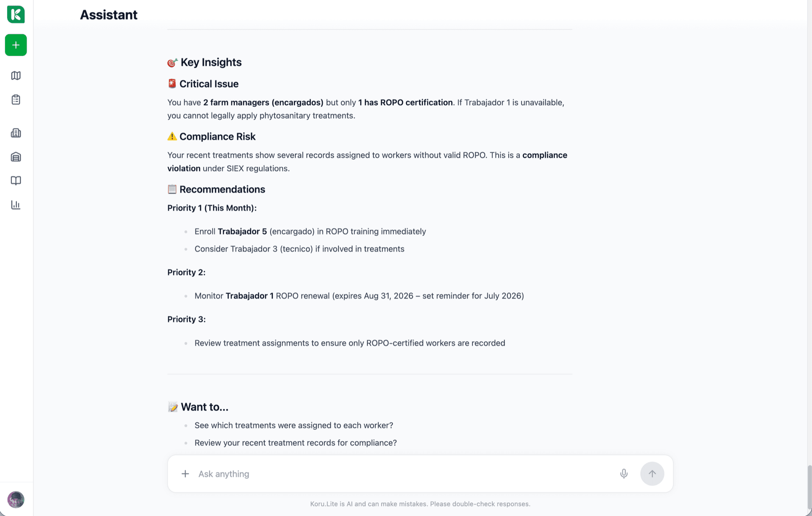The height and width of the screenshot is (516, 812).
Task: Click the Compliance Risk warning heading
Action: tap(211, 136)
